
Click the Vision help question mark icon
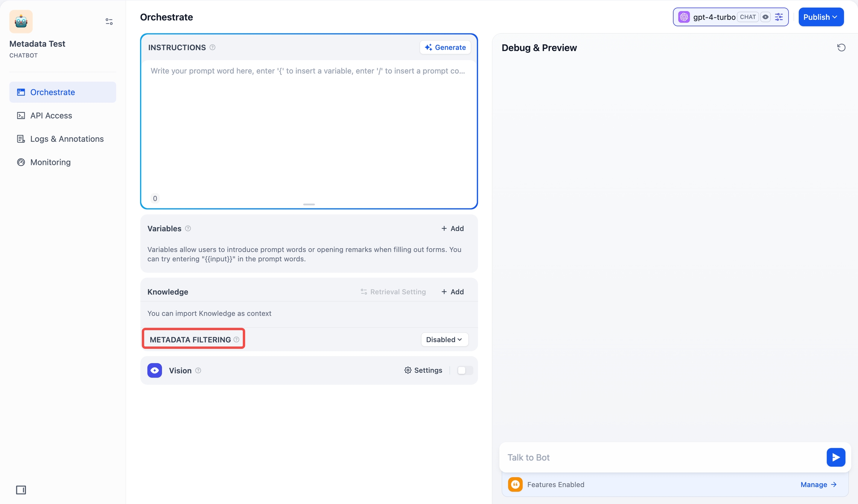pos(198,370)
